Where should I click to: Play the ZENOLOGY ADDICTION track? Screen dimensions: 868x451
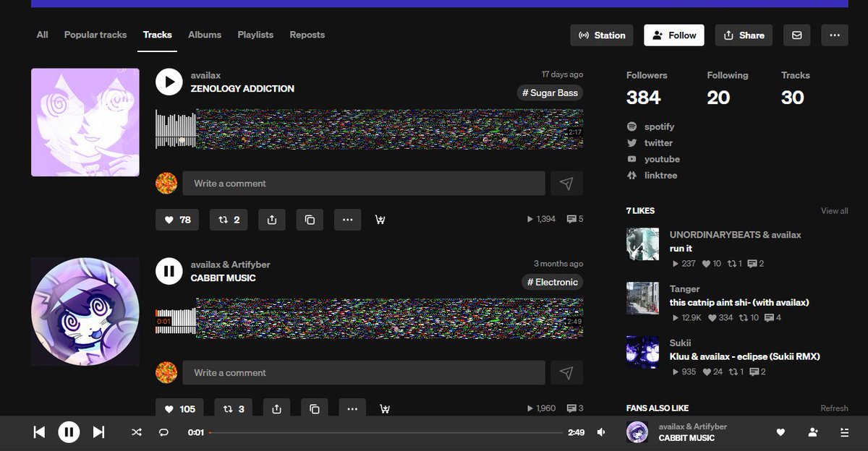pos(169,82)
